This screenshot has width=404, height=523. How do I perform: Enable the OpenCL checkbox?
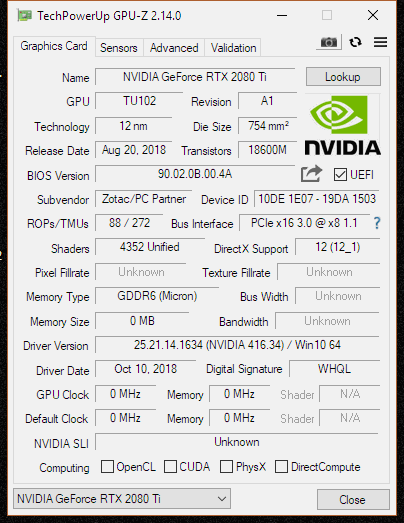tap(107, 466)
